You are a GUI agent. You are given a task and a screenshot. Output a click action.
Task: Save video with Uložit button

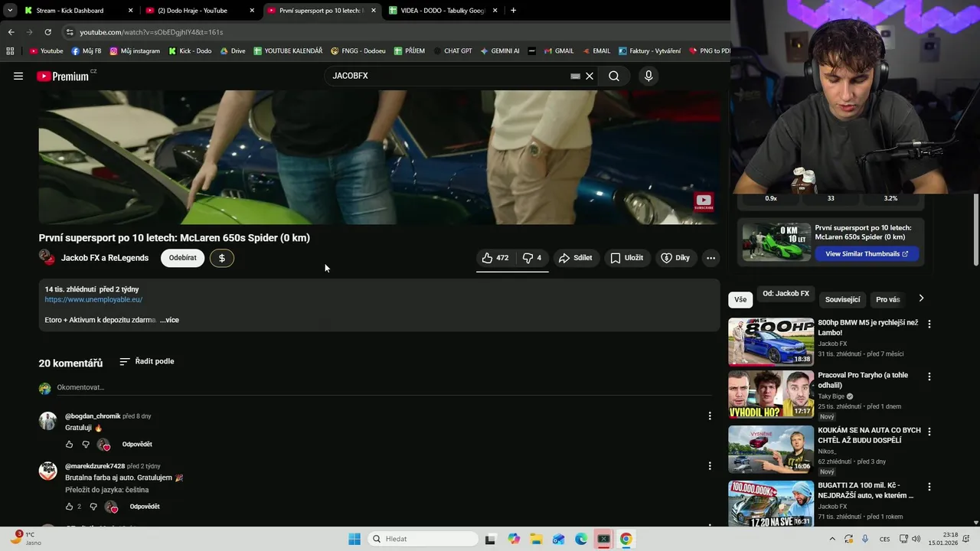pyautogui.click(x=626, y=258)
